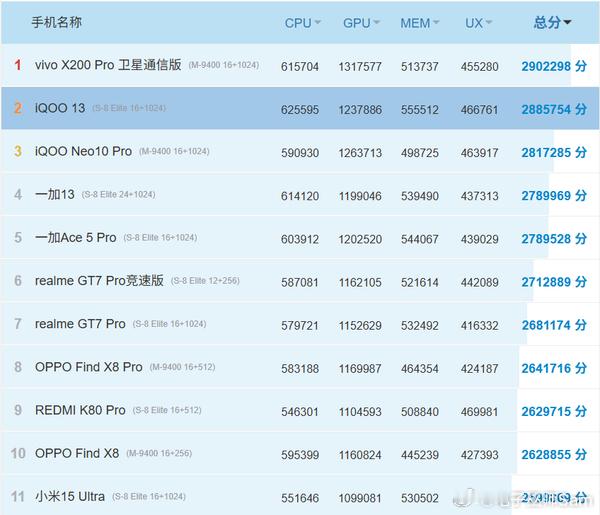Select OPPO Find X8 16+256 name
The image size is (600, 515).
pyautogui.click(x=77, y=453)
